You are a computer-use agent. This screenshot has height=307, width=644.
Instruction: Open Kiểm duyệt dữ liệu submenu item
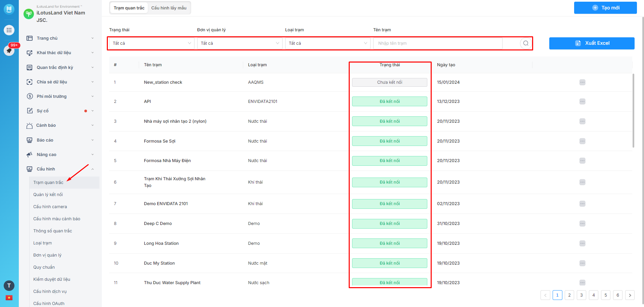52,279
